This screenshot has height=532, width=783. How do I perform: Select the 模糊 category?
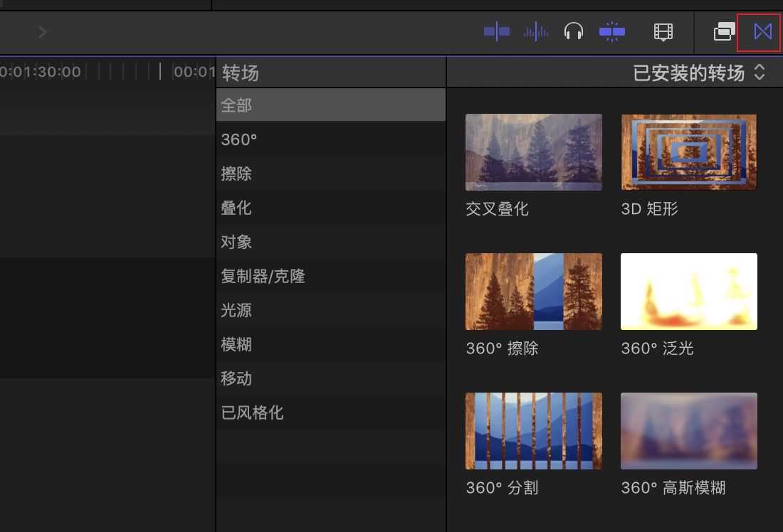coord(330,344)
